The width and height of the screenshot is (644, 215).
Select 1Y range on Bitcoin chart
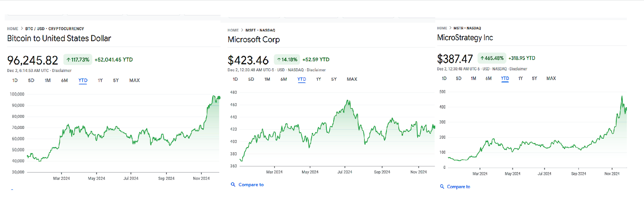(x=100, y=80)
